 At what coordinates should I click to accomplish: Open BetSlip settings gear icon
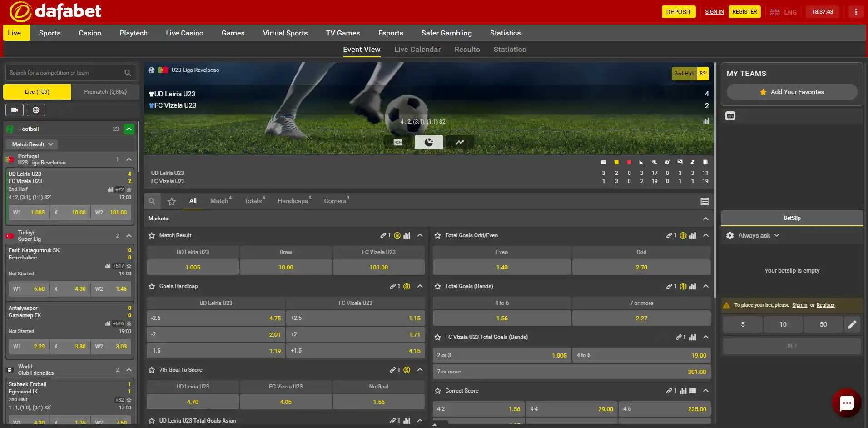730,235
